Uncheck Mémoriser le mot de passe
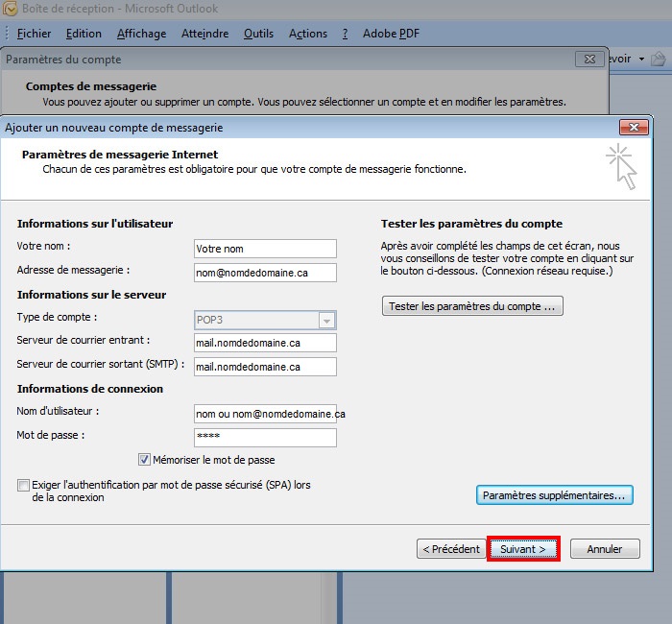Viewport: 672px width, 624px height. [x=144, y=460]
